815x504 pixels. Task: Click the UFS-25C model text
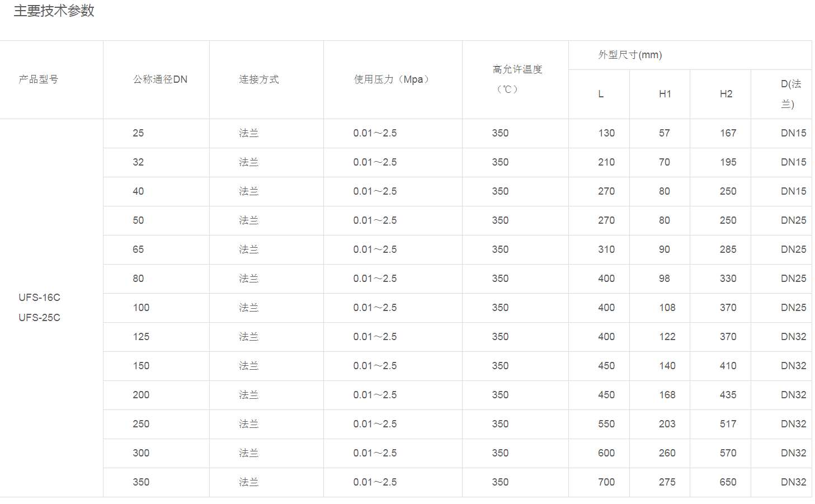[39, 318]
